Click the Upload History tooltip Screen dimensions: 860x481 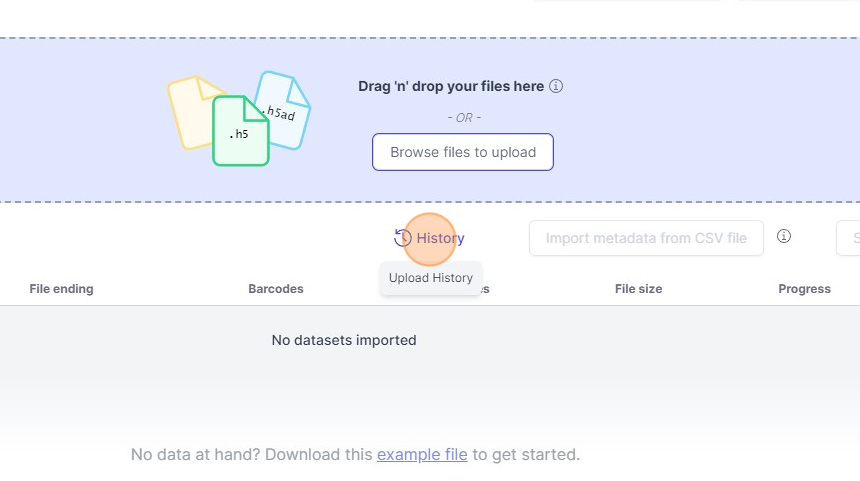click(431, 278)
